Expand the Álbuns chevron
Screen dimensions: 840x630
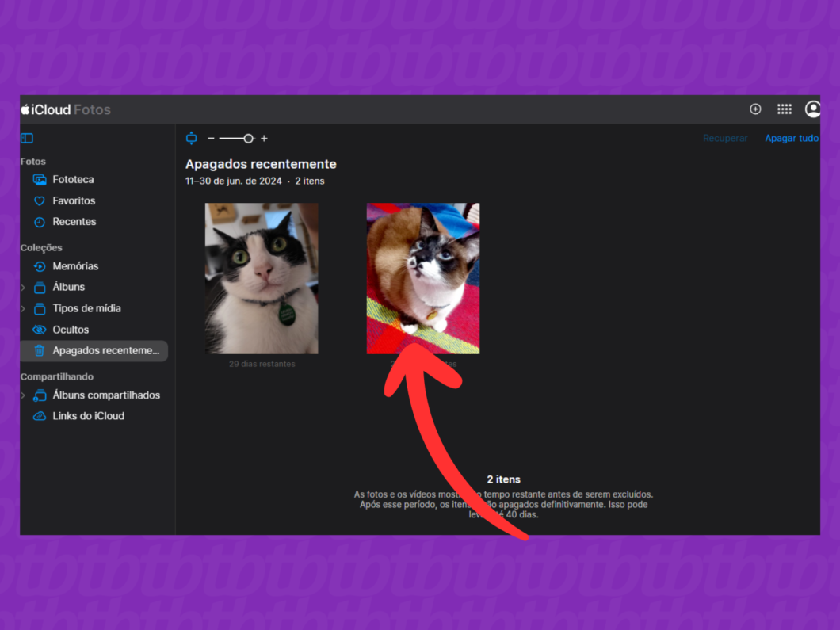pos(23,288)
